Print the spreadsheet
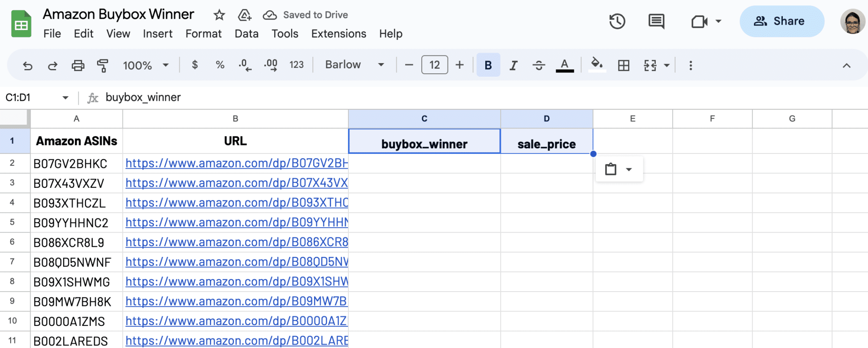The height and width of the screenshot is (348, 868). tap(78, 65)
